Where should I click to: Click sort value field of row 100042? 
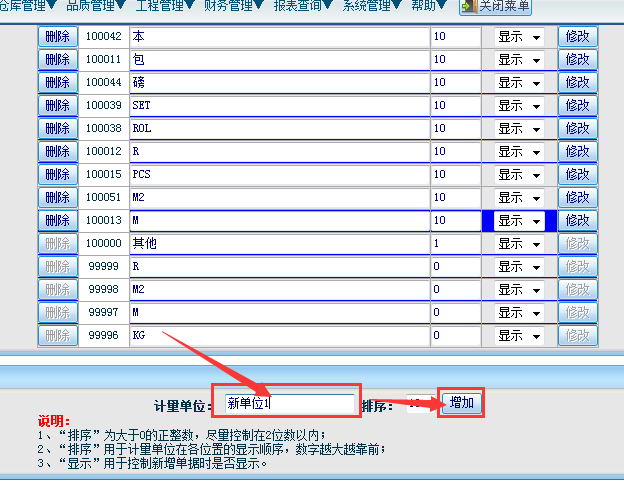(456, 37)
